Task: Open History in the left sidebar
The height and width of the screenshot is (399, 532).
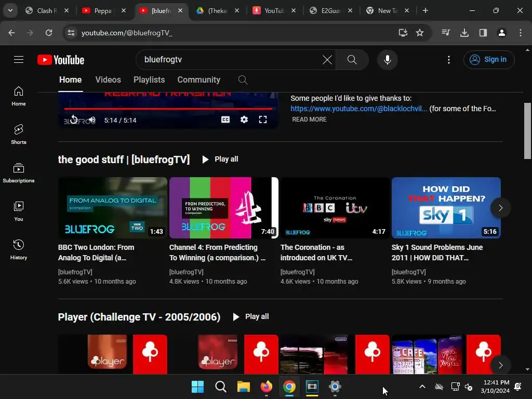Action: point(19,249)
